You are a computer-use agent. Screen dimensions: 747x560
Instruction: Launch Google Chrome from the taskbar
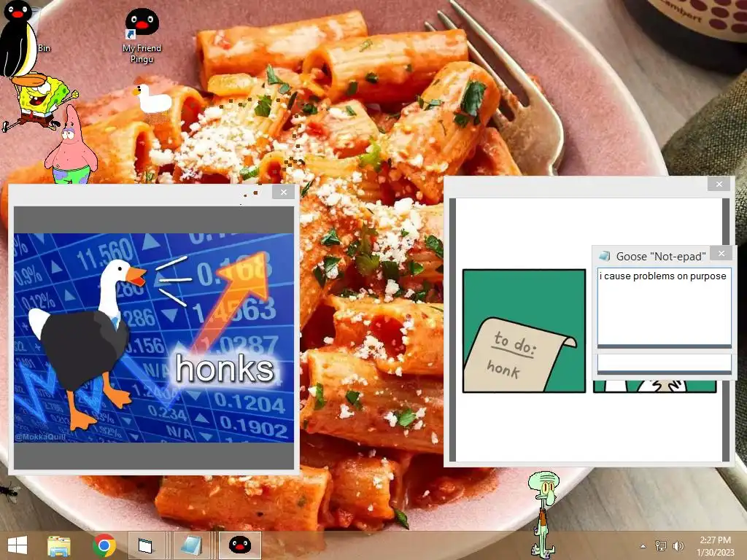click(104, 545)
